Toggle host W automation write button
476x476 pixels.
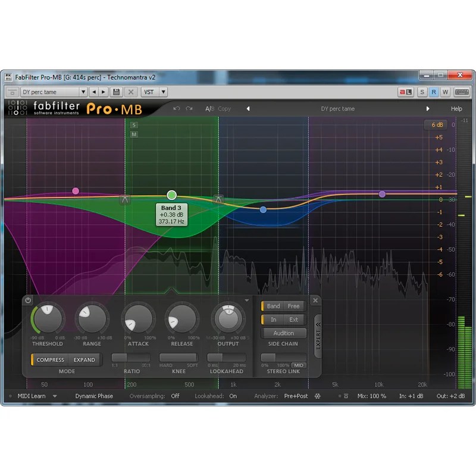[445, 92]
